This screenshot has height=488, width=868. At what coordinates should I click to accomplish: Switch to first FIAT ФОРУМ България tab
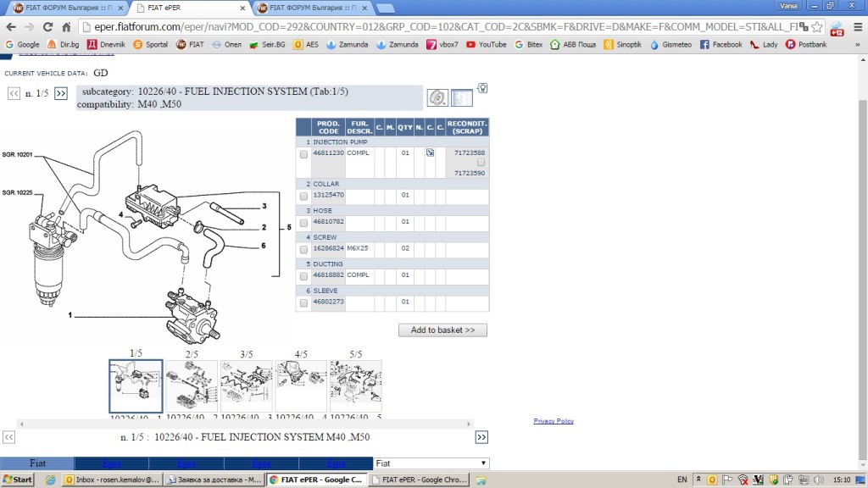tap(62, 8)
